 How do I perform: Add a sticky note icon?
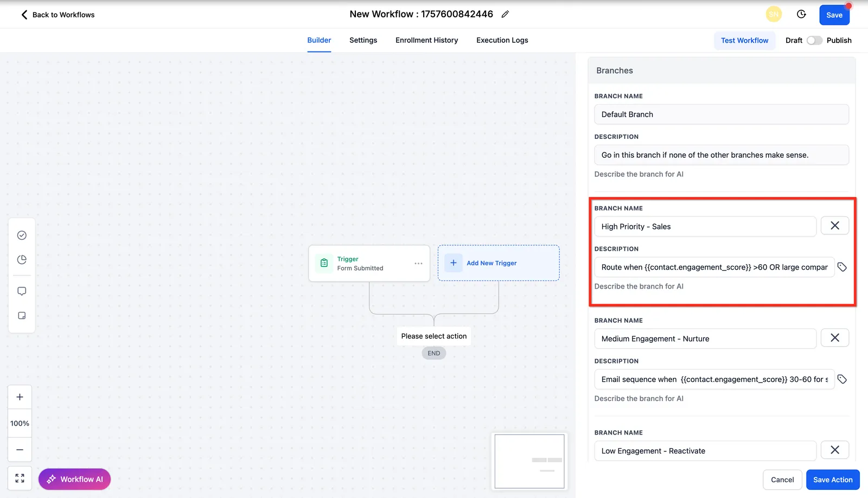coord(22,315)
